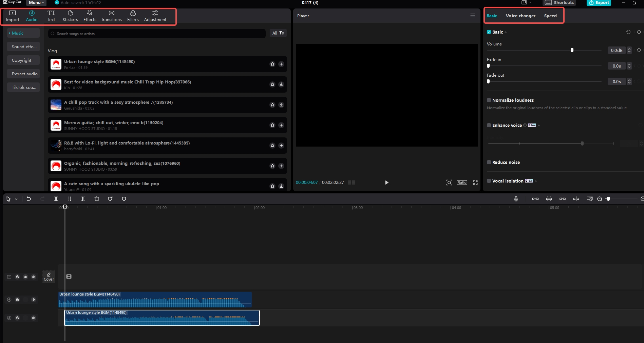Select the Filters panel icon
This screenshot has height=343, width=644.
click(x=133, y=16)
